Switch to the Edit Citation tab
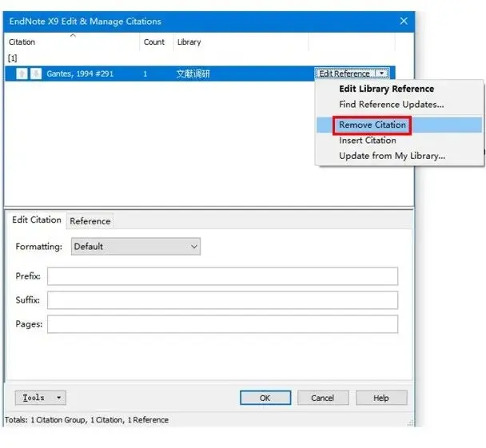This screenshot has width=486, height=448. tap(37, 220)
